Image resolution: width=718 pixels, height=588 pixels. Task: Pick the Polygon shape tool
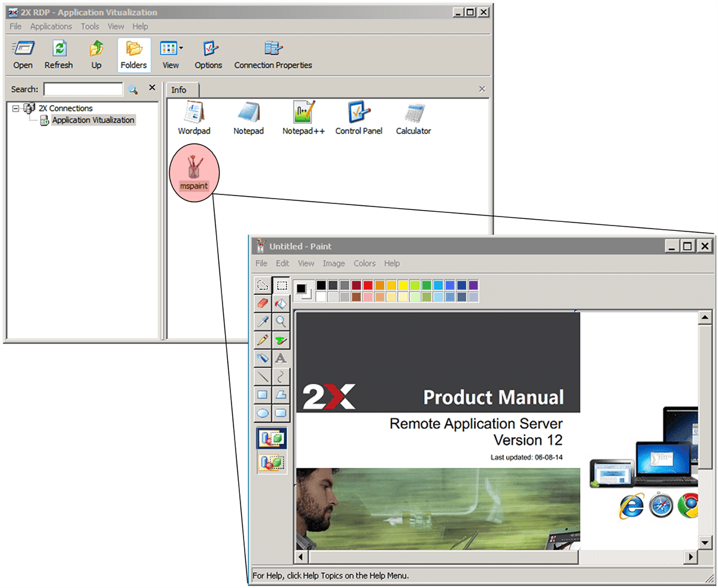(x=281, y=395)
